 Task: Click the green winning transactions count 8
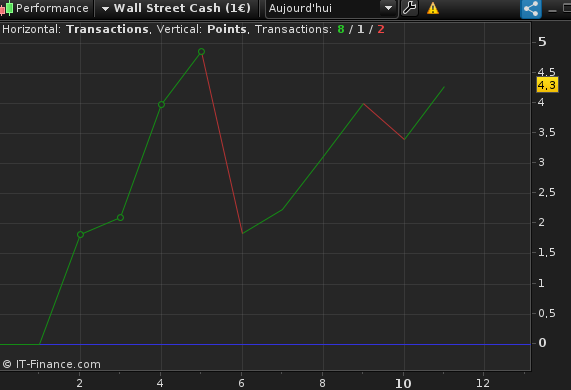click(x=341, y=29)
